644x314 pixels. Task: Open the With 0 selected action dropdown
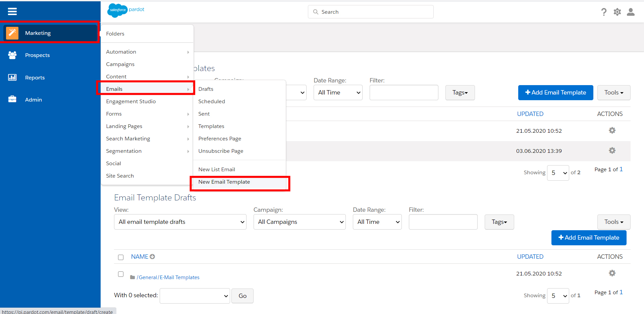195,296
